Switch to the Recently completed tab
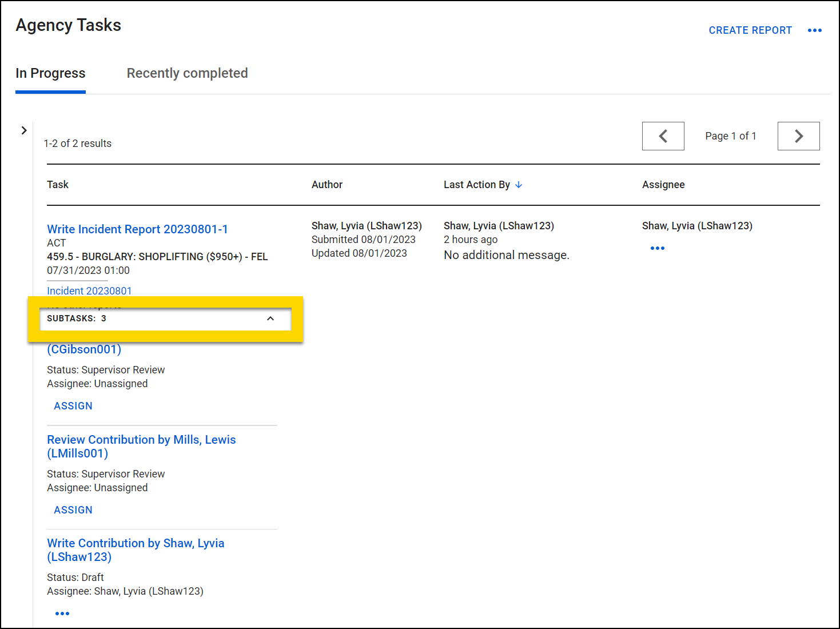 tap(187, 73)
